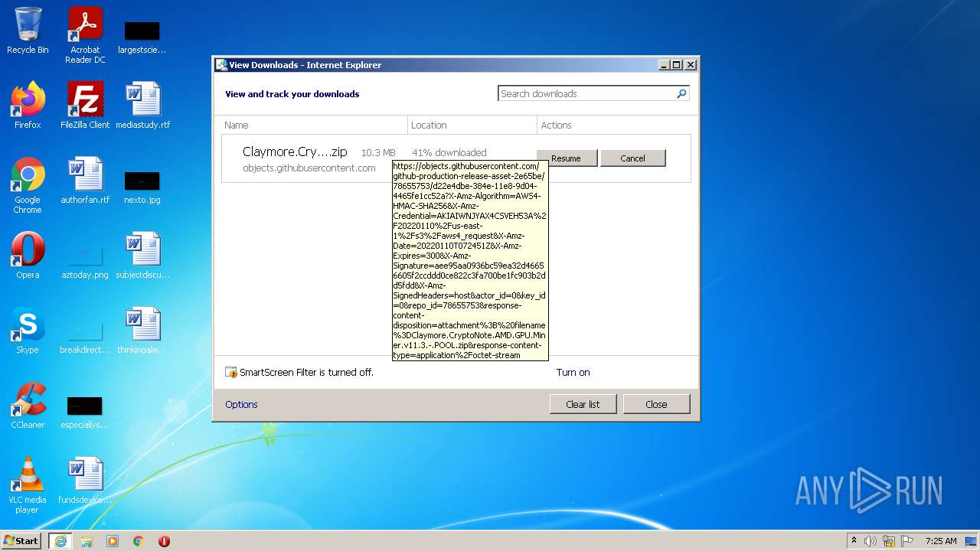
Task: Open the largestscie... desktop file
Action: pyautogui.click(x=142, y=36)
